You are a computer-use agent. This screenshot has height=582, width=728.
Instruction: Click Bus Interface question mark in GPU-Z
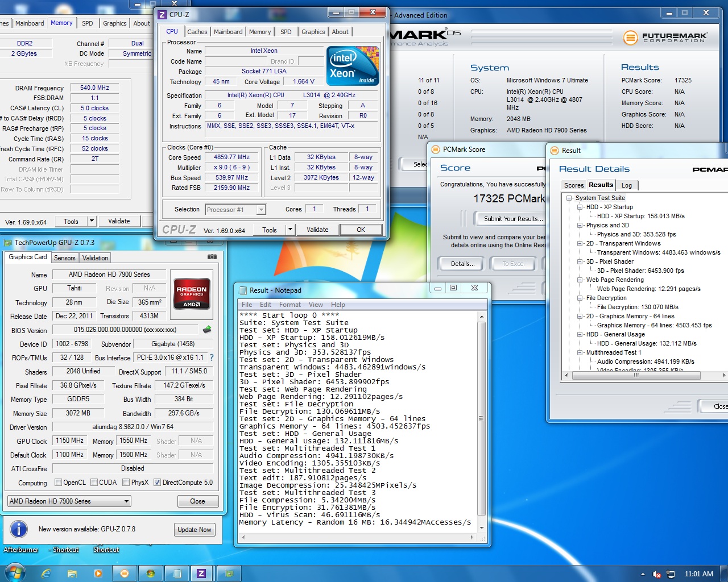212,357
